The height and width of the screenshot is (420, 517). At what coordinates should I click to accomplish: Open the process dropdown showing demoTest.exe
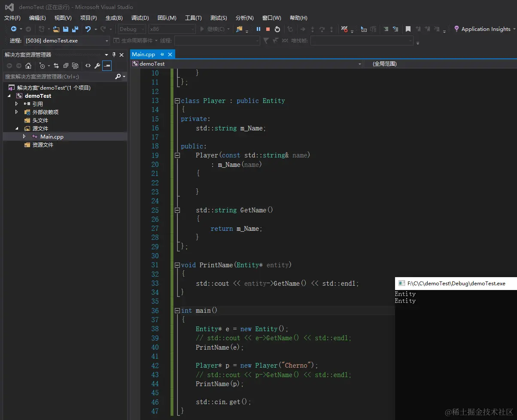point(67,41)
